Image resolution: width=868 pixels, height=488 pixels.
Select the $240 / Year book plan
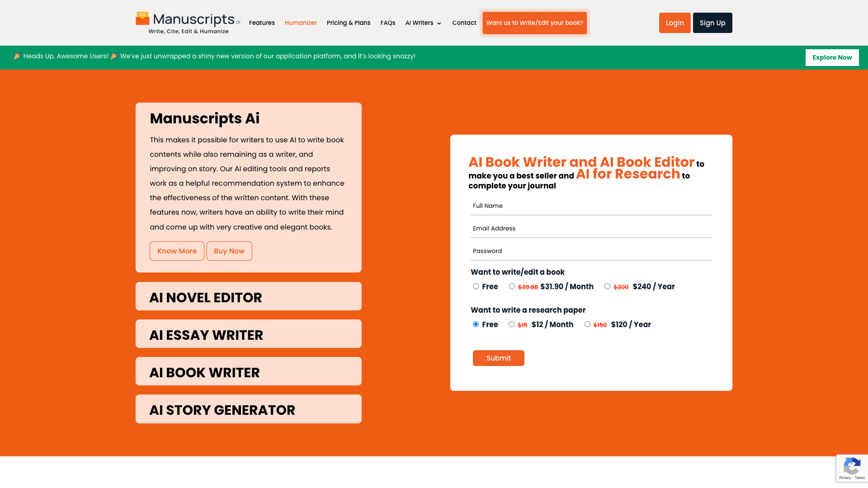(x=607, y=286)
